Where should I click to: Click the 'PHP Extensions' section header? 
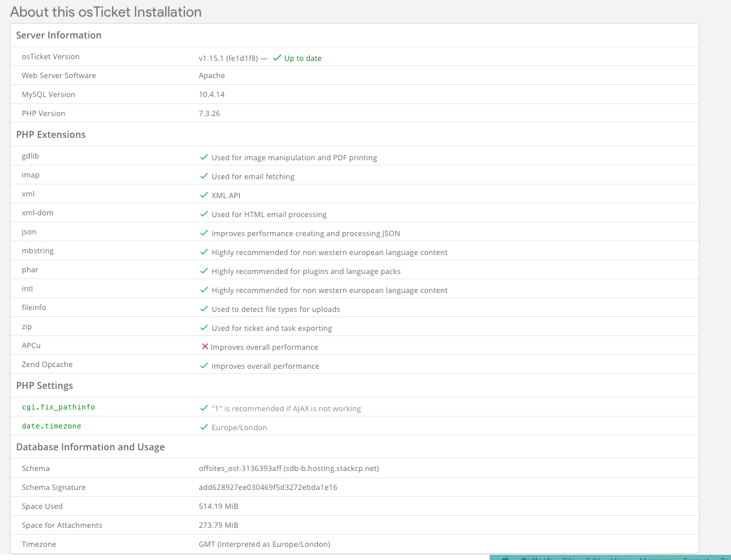(51, 134)
